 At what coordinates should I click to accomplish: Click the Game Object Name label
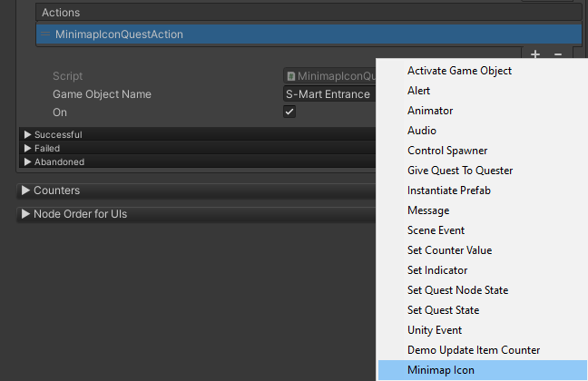tap(102, 94)
